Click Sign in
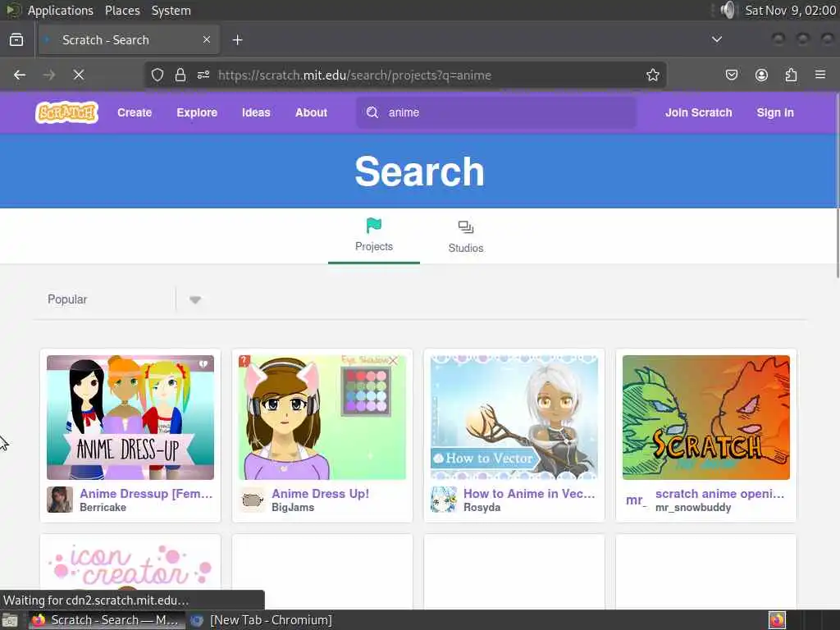The height and width of the screenshot is (630, 840). point(775,112)
